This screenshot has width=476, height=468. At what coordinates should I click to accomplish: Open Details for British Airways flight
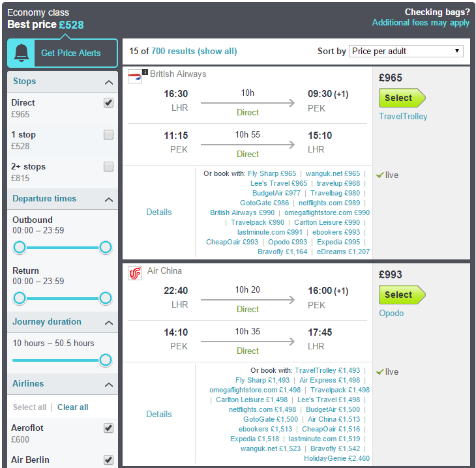tap(158, 212)
